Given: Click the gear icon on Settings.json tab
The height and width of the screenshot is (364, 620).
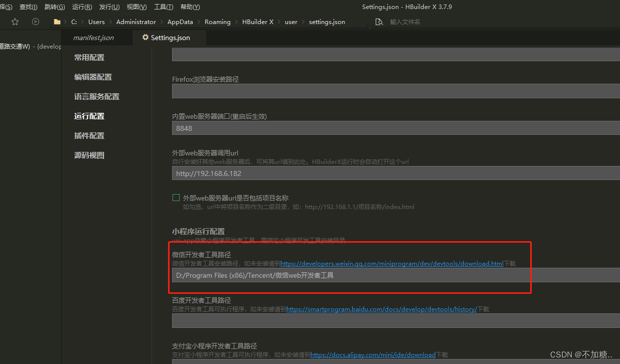Looking at the screenshot, I should [x=145, y=38].
